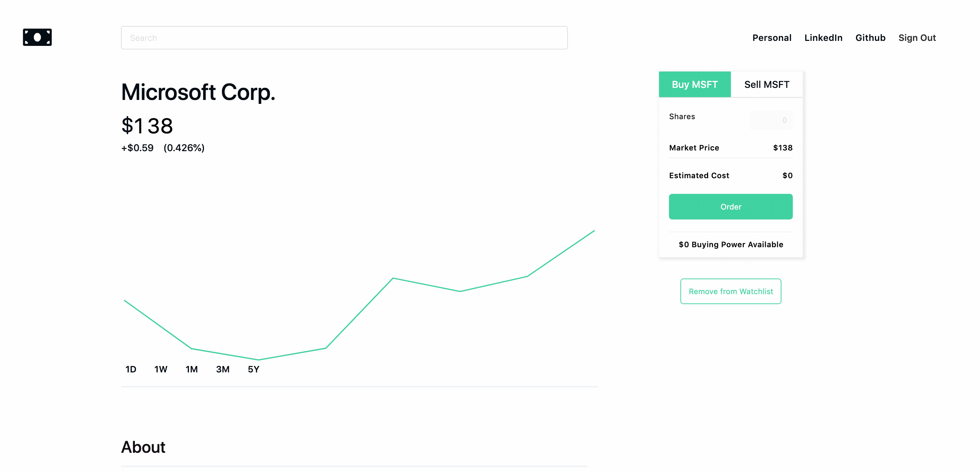The height and width of the screenshot is (472, 980).
Task: Select the 1M time range
Action: tap(191, 369)
